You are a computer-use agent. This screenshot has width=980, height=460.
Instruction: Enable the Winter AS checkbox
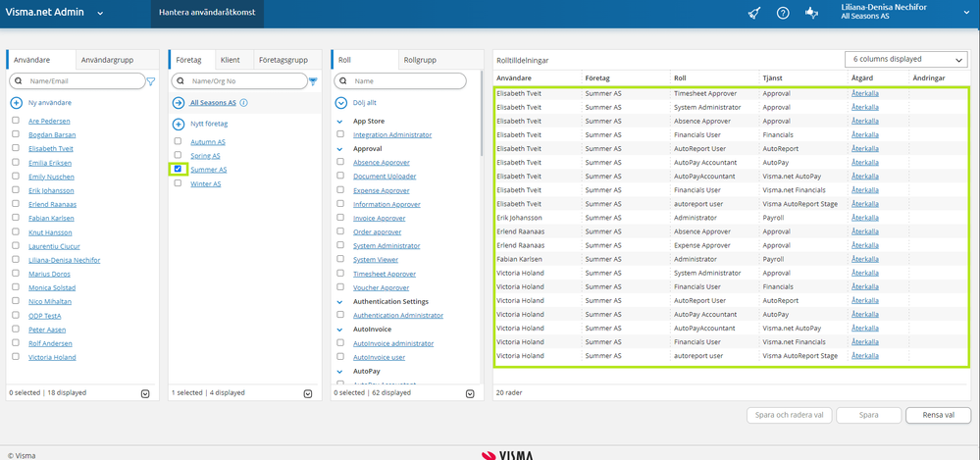pyautogui.click(x=179, y=183)
